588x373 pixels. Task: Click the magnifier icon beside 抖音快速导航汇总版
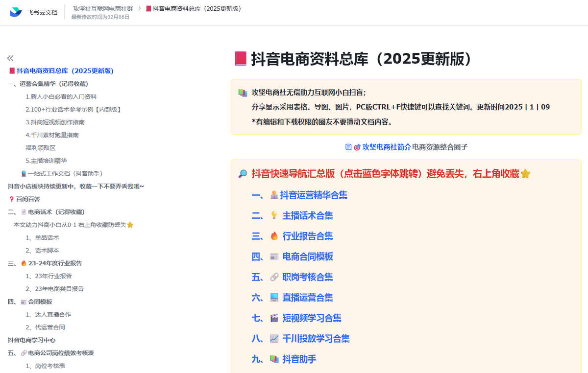point(243,174)
